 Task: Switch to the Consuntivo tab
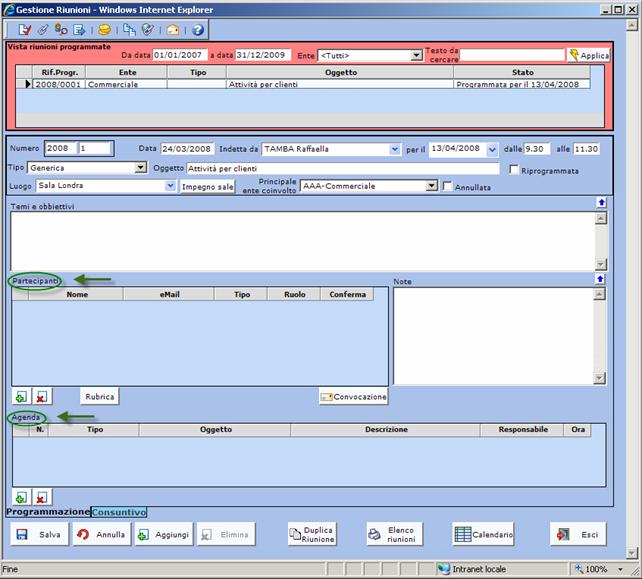pyautogui.click(x=119, y=512)
